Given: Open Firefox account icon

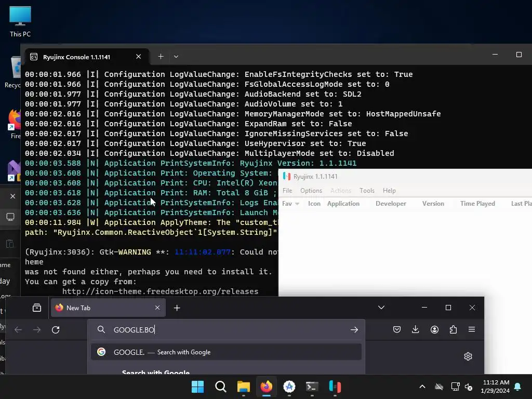Looking at the screenshot, I should (x=435, y=329).
